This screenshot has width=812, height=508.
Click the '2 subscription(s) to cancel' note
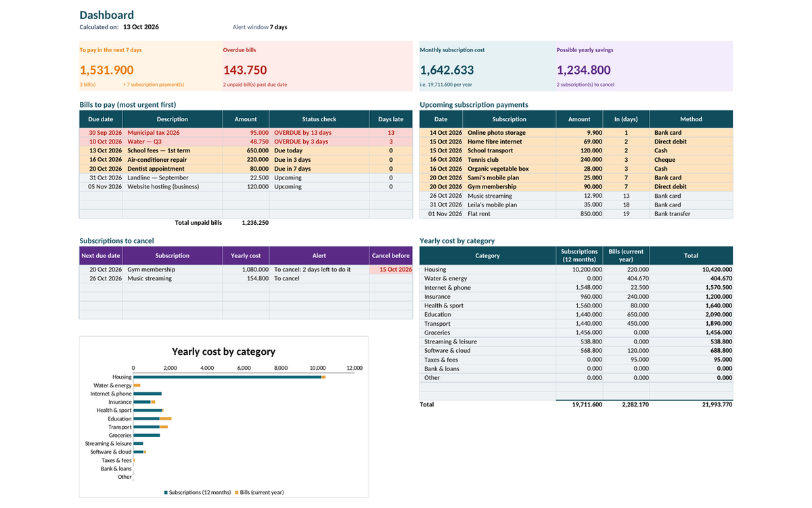[x=585, y=85]
